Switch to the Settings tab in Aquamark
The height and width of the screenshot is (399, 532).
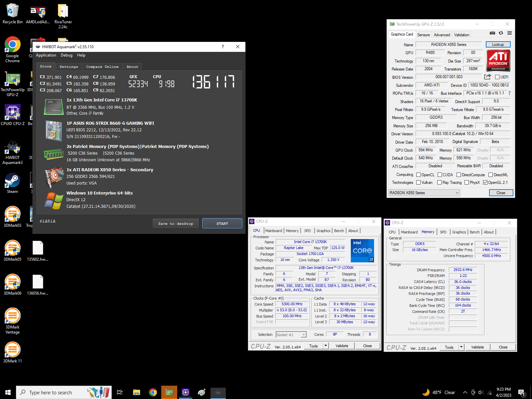(x=69, y=67)
